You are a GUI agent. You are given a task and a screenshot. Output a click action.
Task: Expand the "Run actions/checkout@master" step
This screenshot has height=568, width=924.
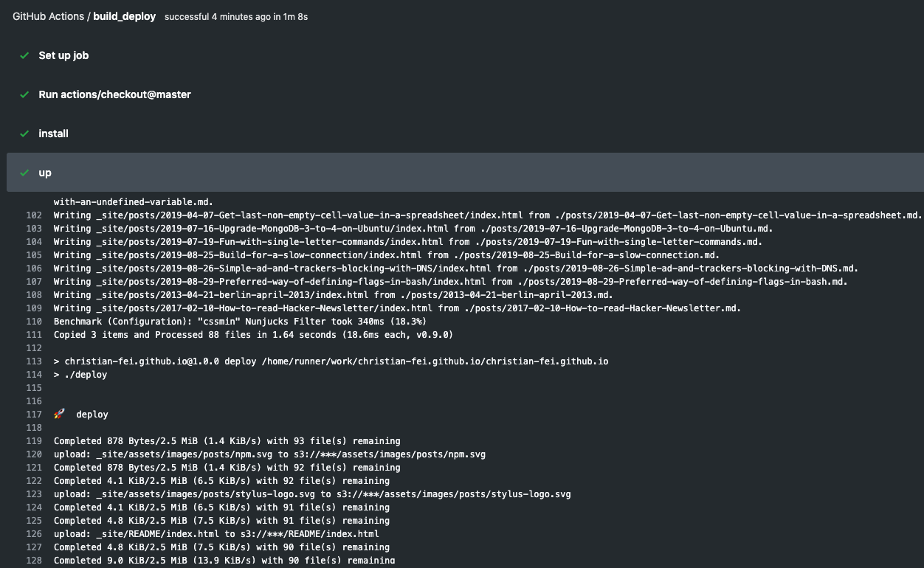point(115,94)
